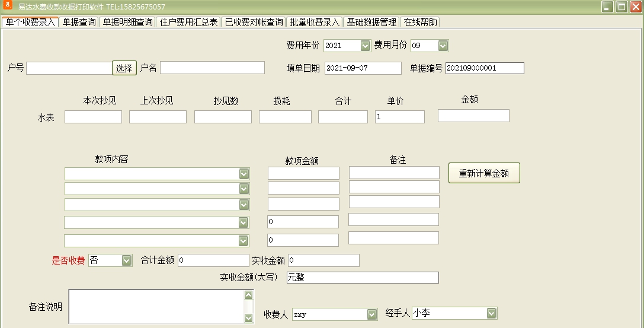Click the second 款项金额 field
644x328 pixels.
[303, 188]
